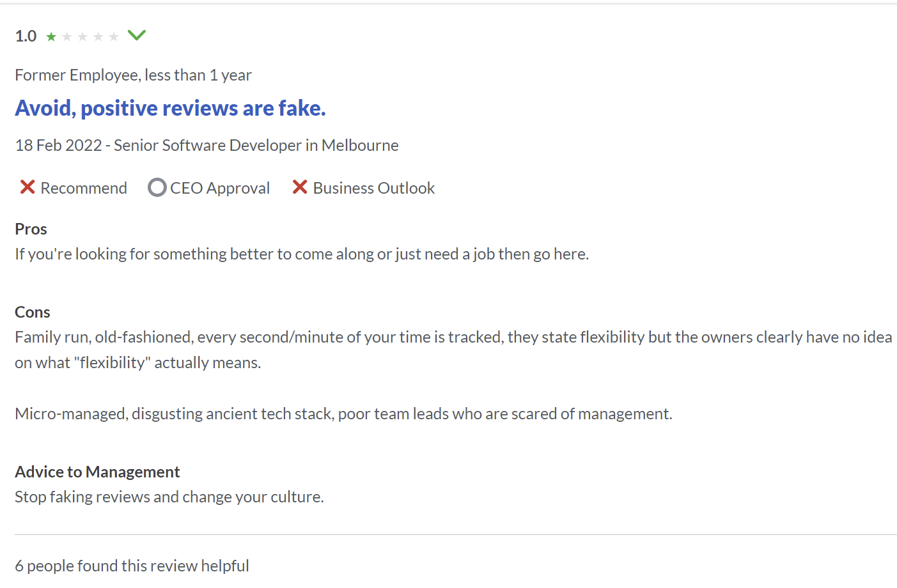Click the Cons heading
The image size is (897, 588).
click(33, 312)
